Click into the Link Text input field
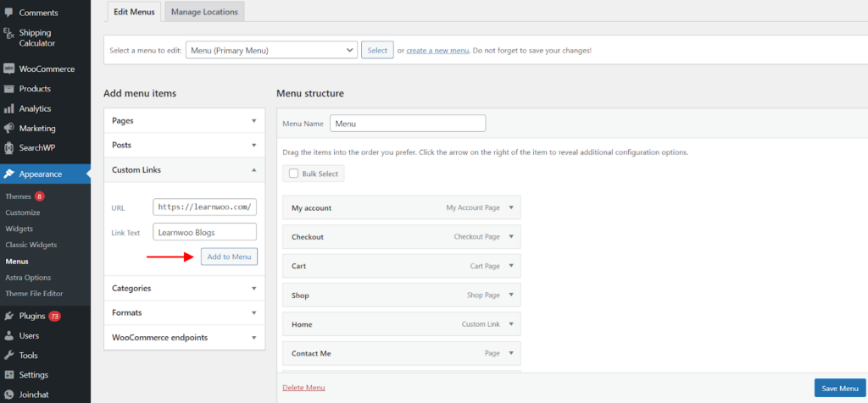The width and height of the screenshot is (868, 403). tap(205, 232)
